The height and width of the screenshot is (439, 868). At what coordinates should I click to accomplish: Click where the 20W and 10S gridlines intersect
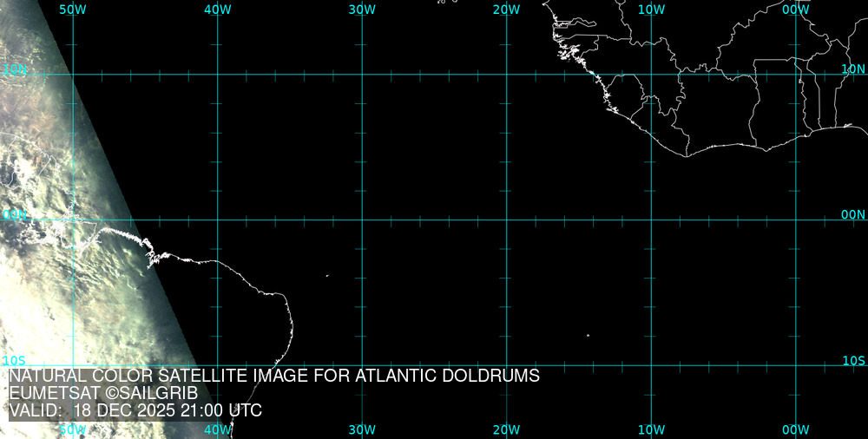point(507,364)
